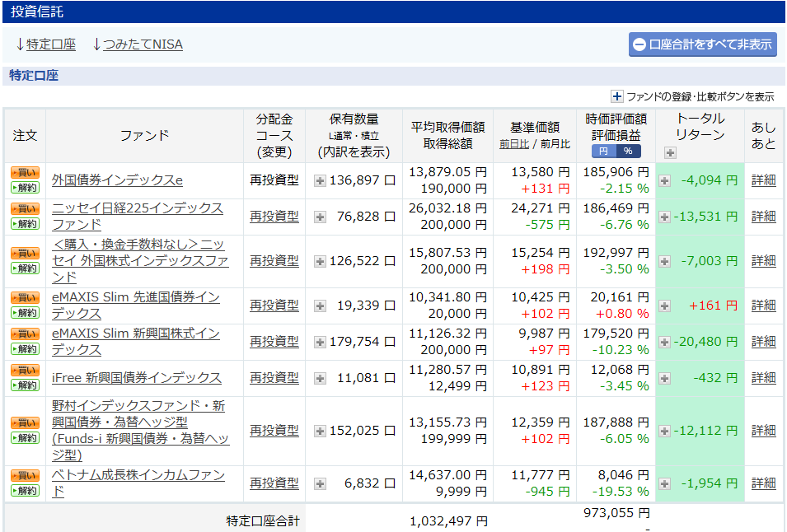Screen dimensions: 787x532
Task: Open ベトナム成長株インカムファンド link
Action: click(138, 483)
